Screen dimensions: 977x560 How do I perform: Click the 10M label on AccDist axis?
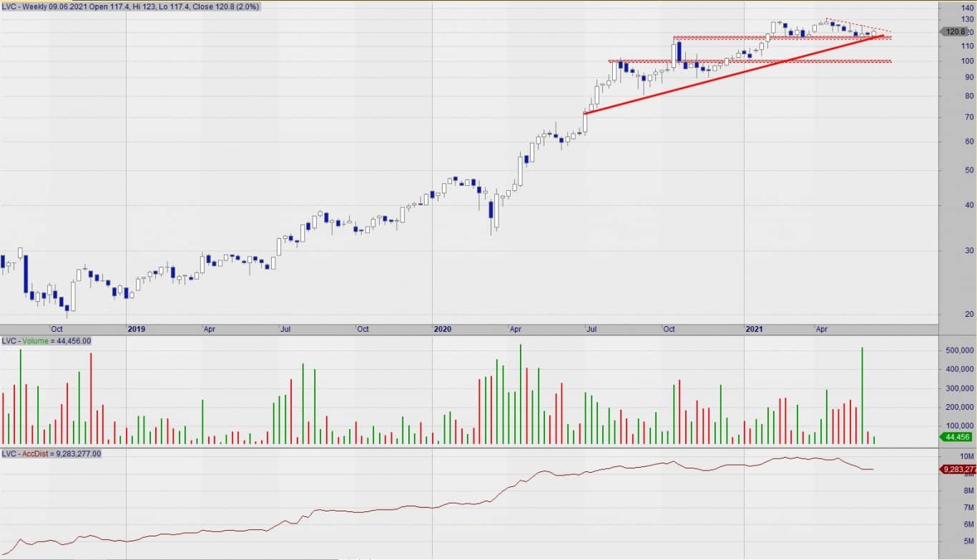click(x=966, y=456)
